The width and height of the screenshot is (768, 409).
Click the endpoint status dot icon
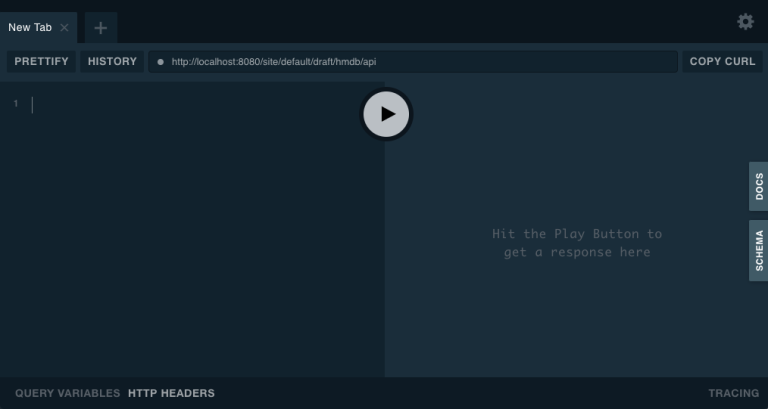point(160,62)
